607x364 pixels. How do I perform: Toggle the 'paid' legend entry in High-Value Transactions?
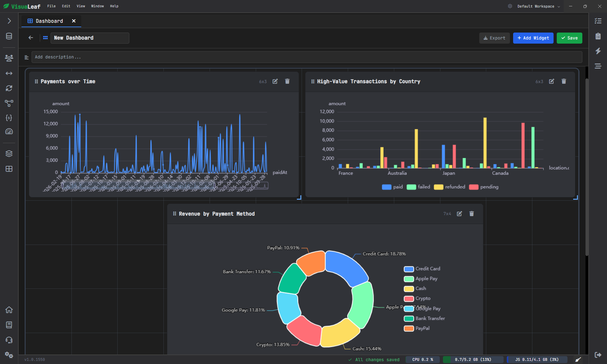[x=392, y=187]
